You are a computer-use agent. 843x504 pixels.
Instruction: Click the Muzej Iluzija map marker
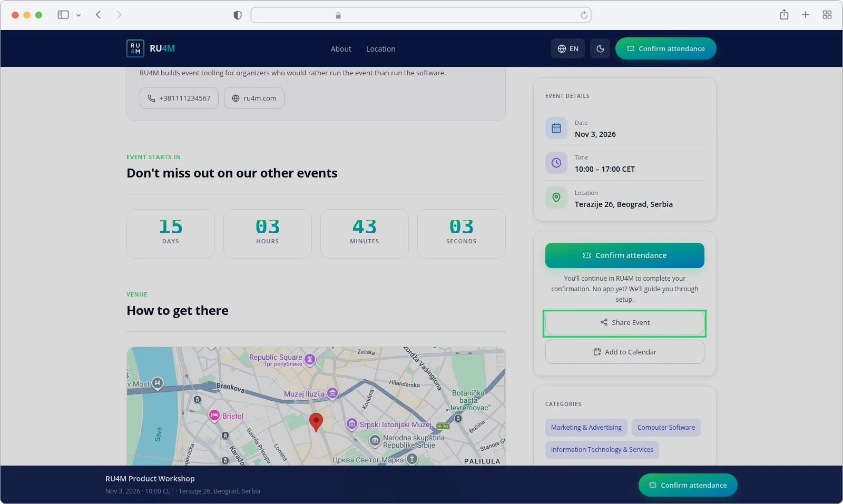coord(332,393)
